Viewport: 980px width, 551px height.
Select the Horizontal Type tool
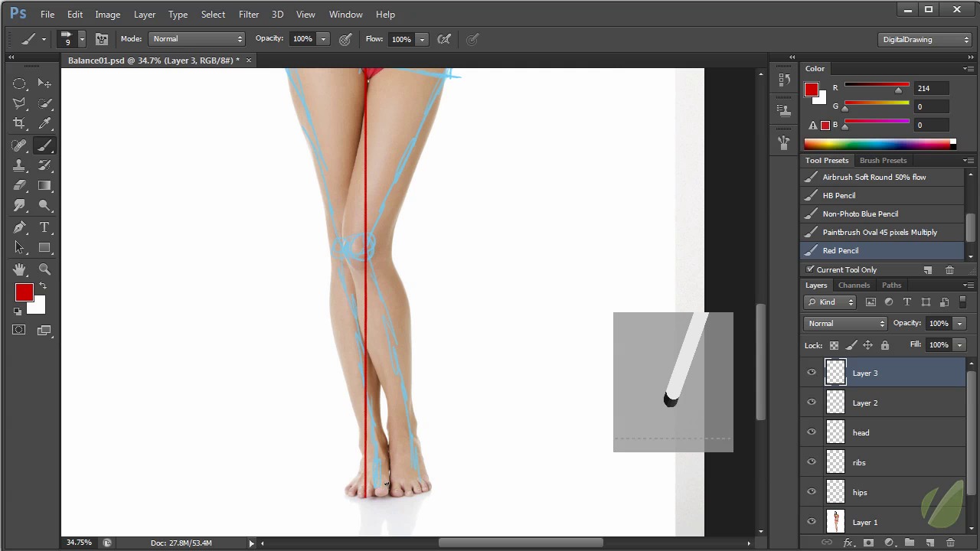(44, 228)
